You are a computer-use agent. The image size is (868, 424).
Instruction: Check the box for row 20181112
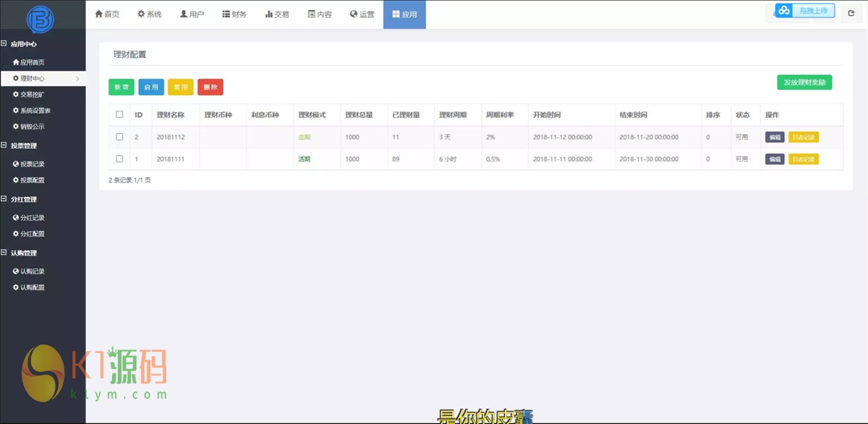pos(119,137)
